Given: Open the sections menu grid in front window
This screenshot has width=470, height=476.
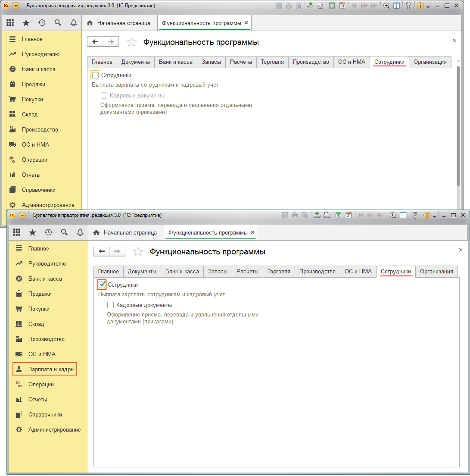Looking at the screenshot, I should (17, 232).
